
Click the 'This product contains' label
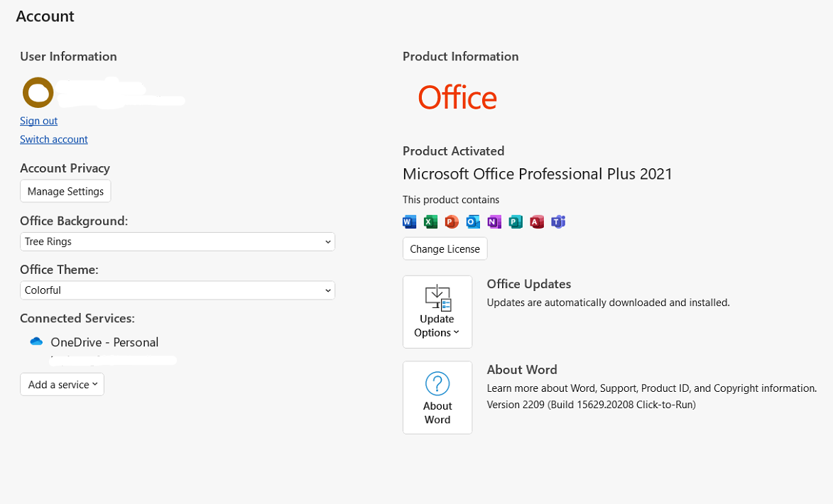[x=451, y=199]
